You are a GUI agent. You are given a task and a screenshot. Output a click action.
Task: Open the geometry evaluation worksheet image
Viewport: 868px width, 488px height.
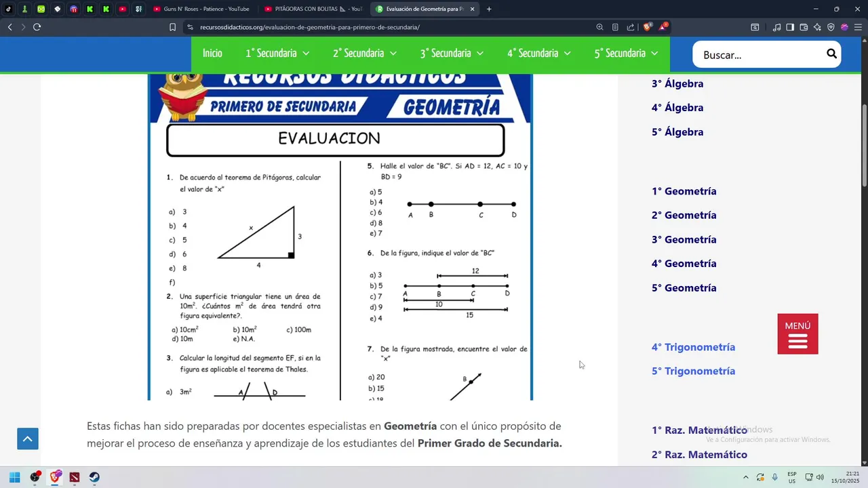340,237
